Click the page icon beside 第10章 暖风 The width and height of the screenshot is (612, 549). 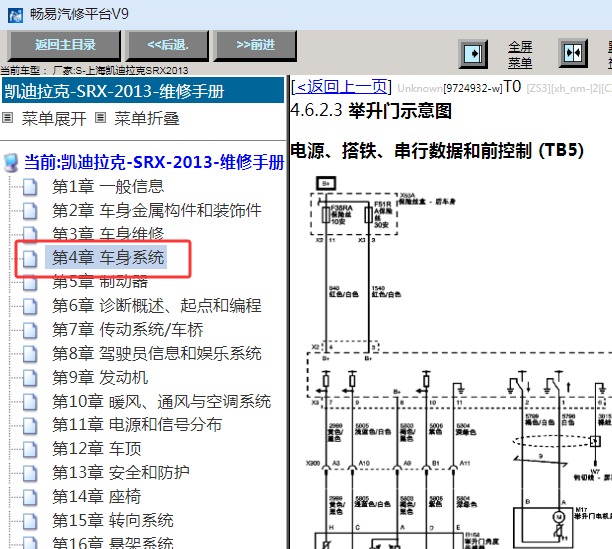pyautogui.click(x=30, y=402)
